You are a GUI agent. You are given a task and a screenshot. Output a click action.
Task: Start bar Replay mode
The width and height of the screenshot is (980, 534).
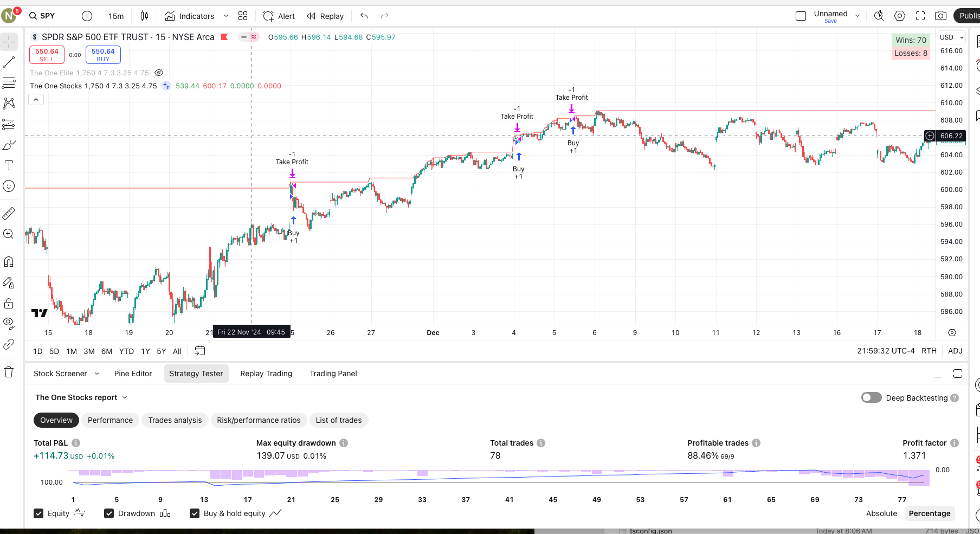click(325, 16)
